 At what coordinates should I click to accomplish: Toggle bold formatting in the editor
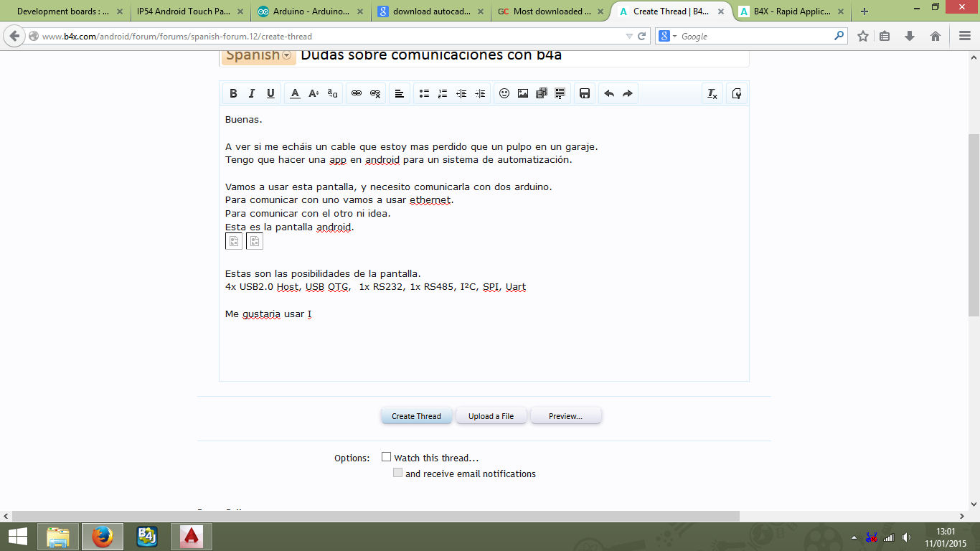[x=233, y=93]
